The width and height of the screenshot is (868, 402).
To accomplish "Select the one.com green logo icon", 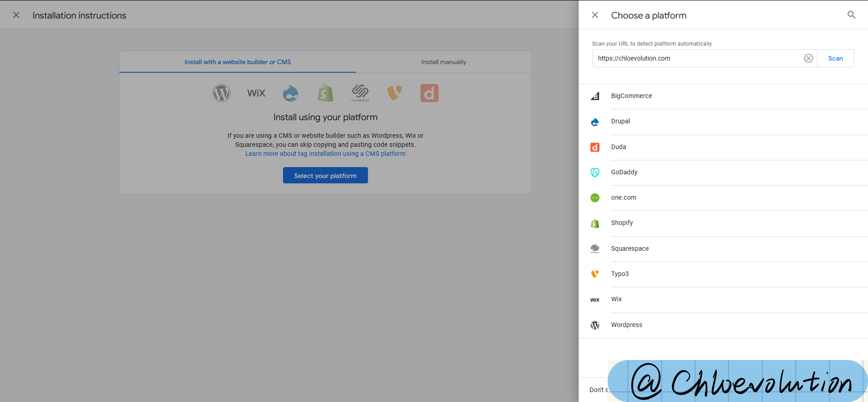I will (595, 198).
